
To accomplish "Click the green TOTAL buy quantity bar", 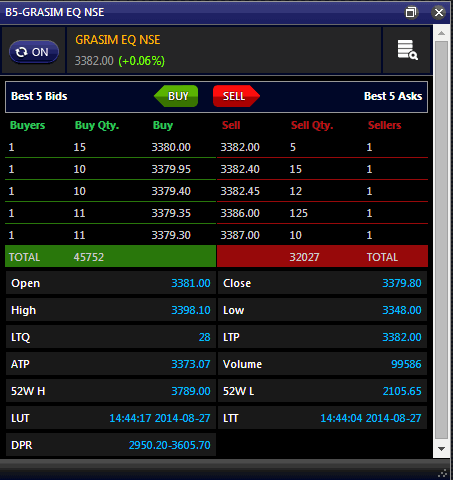I will 110,256.
